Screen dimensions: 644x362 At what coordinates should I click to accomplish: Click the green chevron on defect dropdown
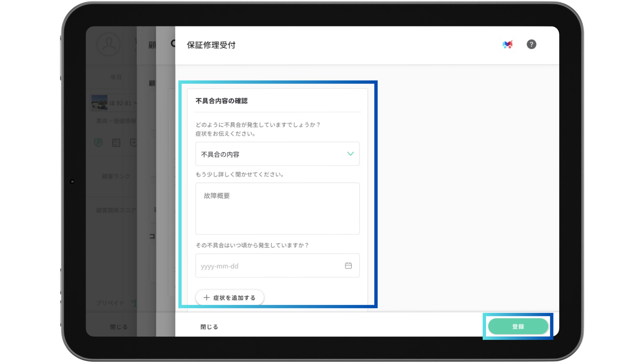(351, 154)
